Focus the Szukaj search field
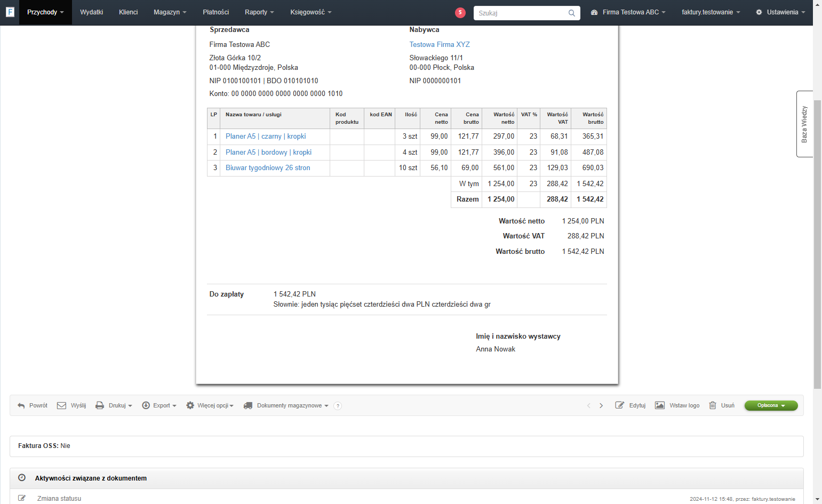The height and width of the screenshot is (504, 822). 521,13
